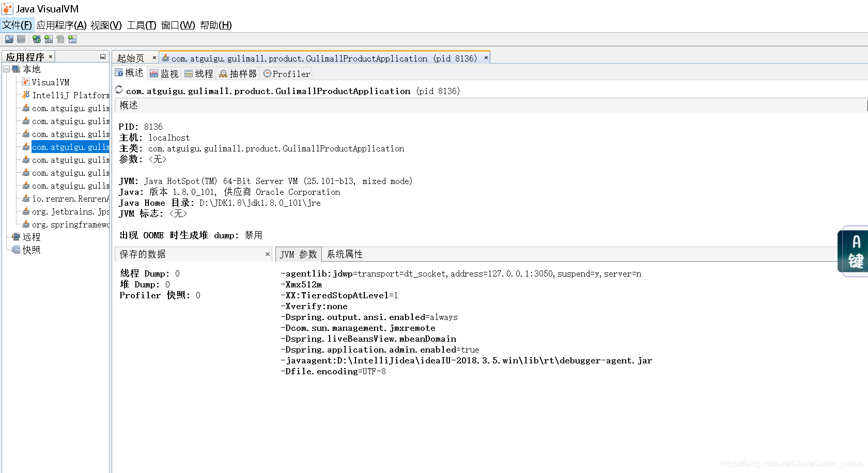Click the Java icon of io.renren.Renren row
This screenshot has height=473, width=868.
pyautogui.click(x=26, y=199)
